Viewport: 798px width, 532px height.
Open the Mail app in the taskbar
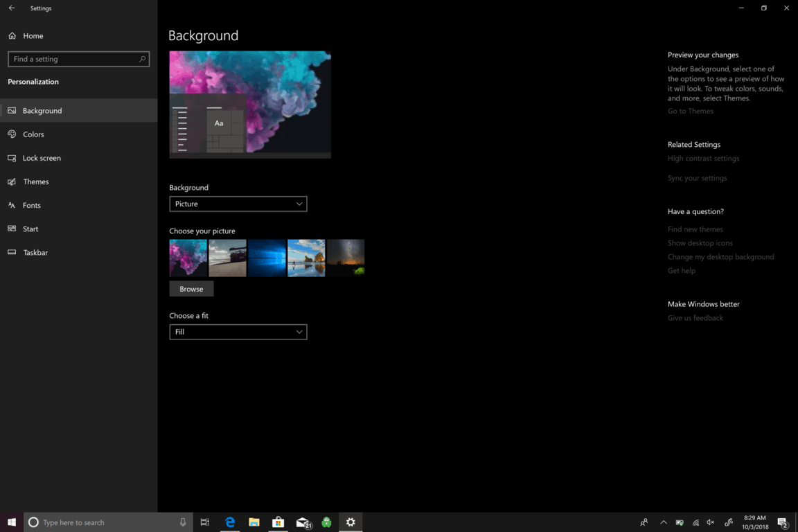[x=303, y=522]
